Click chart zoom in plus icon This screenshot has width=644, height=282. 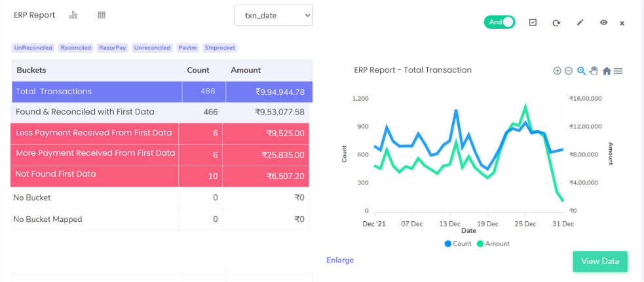pyautogui.click(x=557, y=71)
